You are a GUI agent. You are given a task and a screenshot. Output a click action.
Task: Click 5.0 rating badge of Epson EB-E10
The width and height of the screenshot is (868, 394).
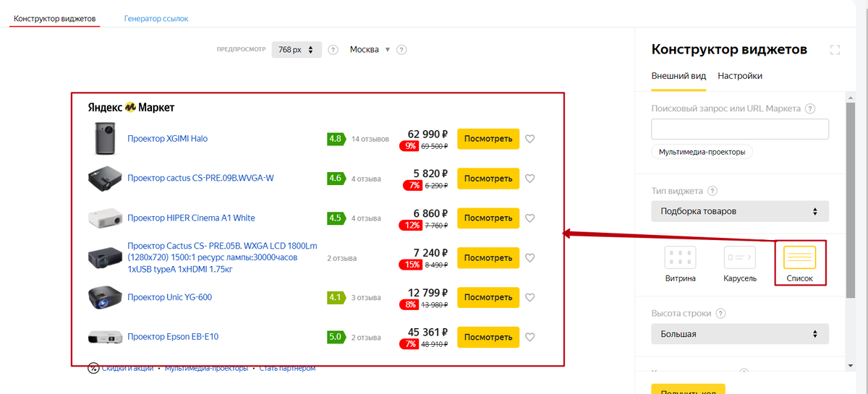pyautogui.click(x=335, y=337)
